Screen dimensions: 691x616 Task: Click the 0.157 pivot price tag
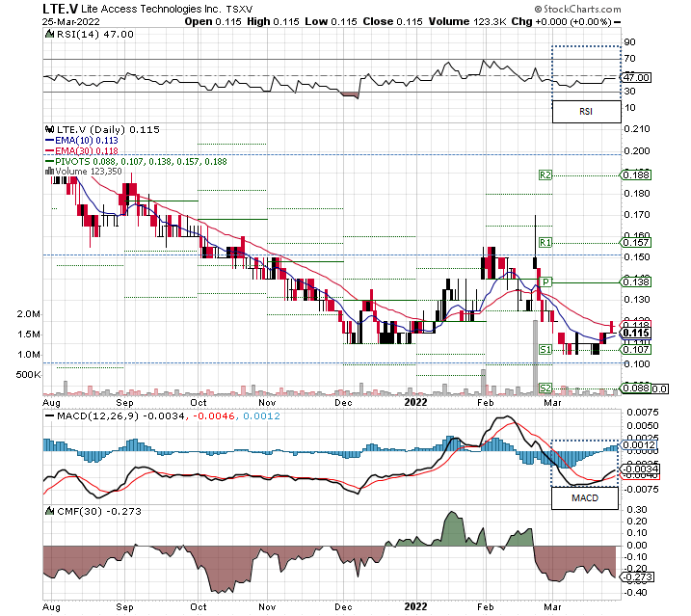(637, 243)
